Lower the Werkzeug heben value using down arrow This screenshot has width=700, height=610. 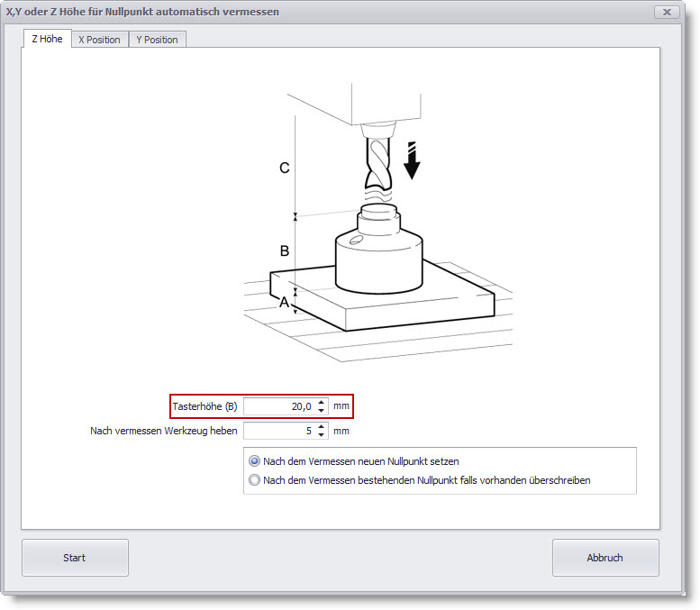click(x=323, y=435)
